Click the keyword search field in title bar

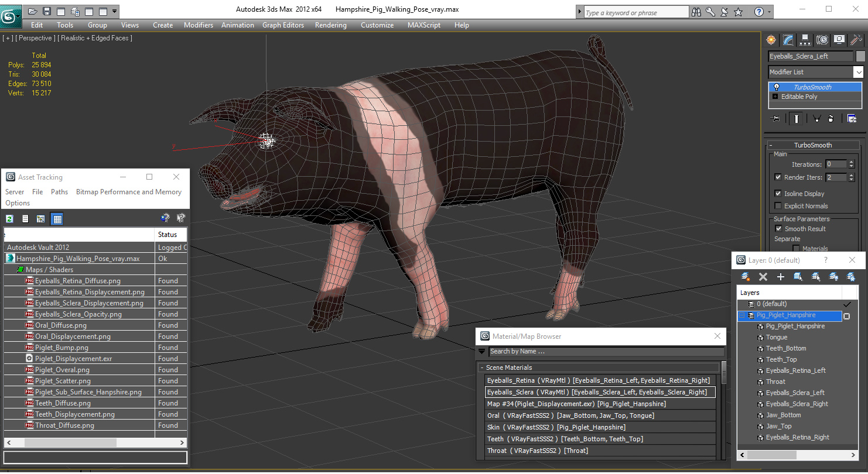[x=635, y=12]
